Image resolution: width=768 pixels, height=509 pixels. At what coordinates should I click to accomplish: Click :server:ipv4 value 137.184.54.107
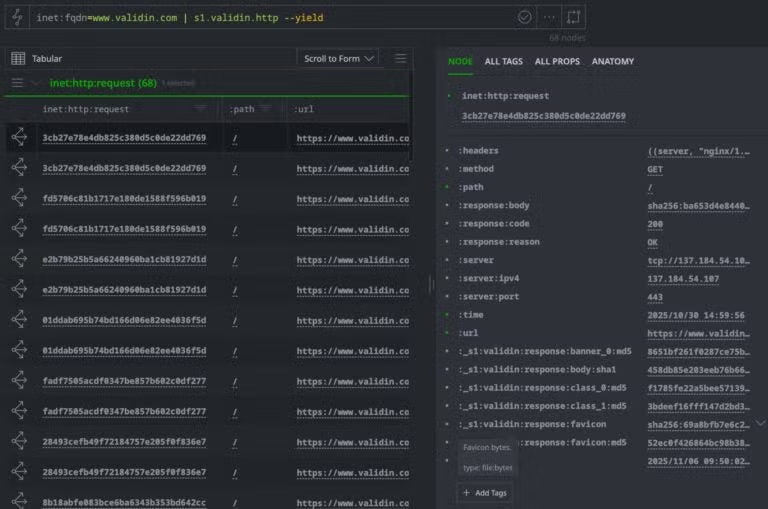pos(683,279)
